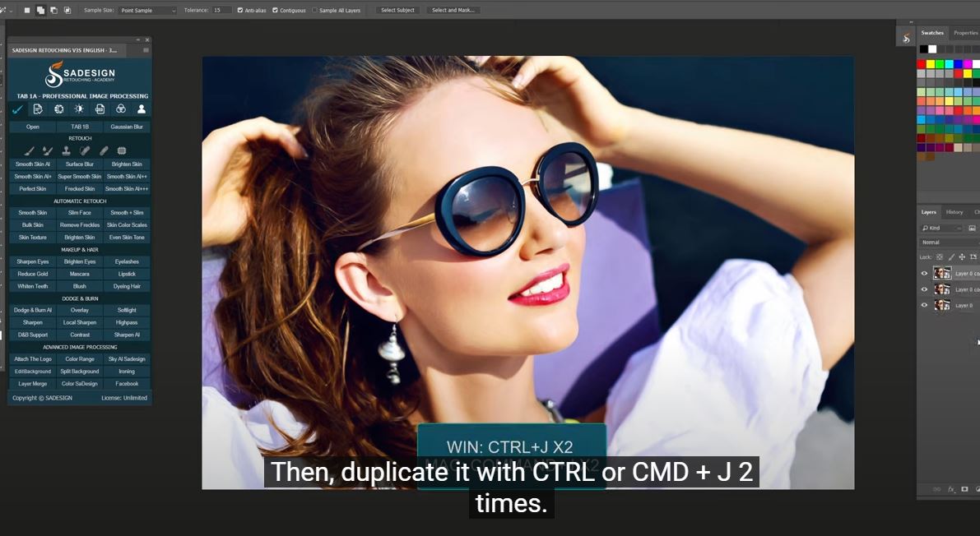Image resolution: width=980 pixels, height=536 pixels.
Task: Open the Select and Mask workspace
Action: [x=453, y=10]
